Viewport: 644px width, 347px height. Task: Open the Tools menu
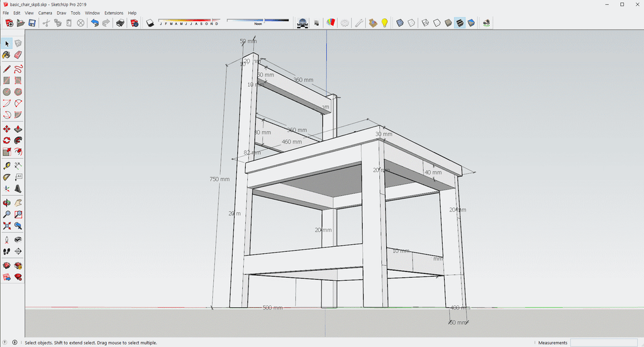(75, 13)
